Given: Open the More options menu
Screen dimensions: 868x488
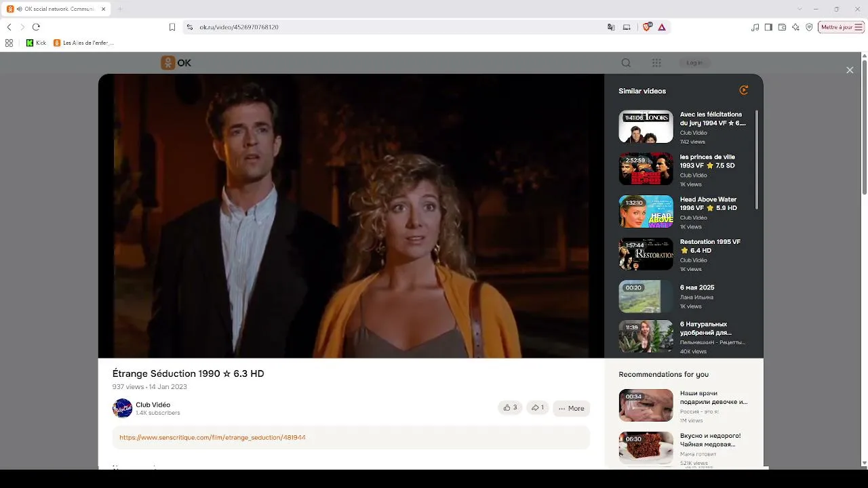Looking at the screenshot, I should [571, 408].
